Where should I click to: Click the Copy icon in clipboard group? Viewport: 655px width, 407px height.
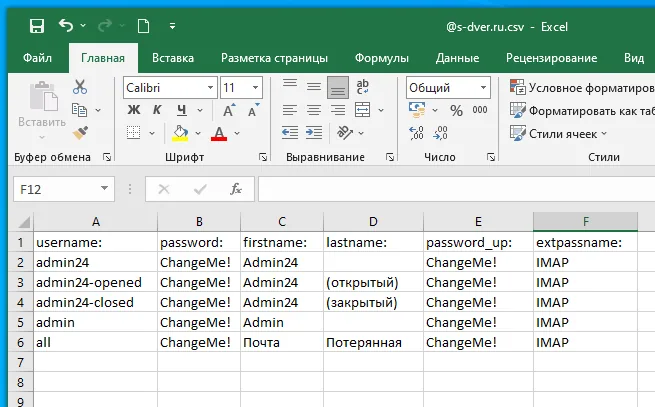[79, 110]
